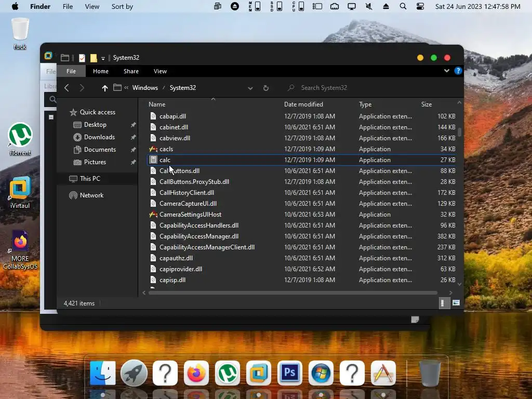Click the properties checkmark quick access icon
The width and height of the screenshot is (532, 399).
tap(82, 58)
